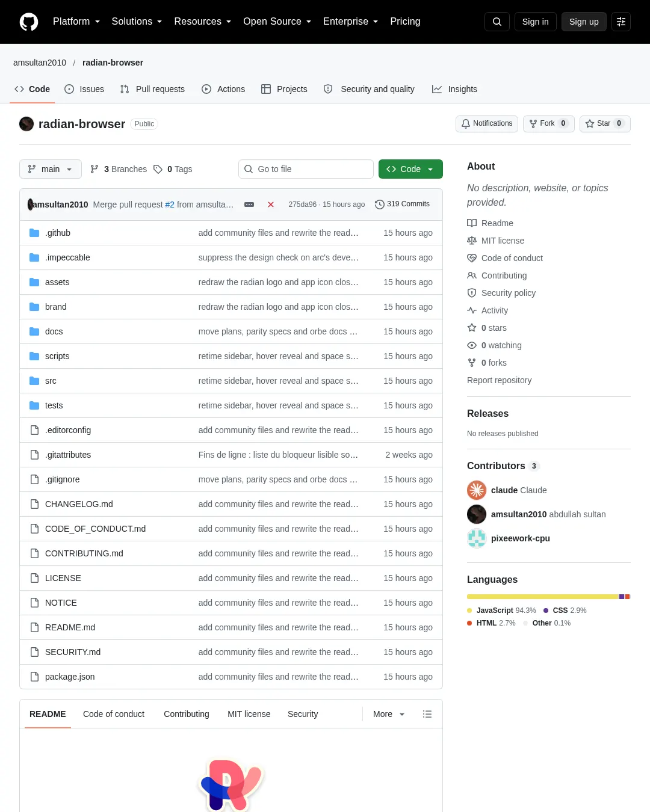Switch to the Actions tab
Screen dimensions: 650x812
223,89
